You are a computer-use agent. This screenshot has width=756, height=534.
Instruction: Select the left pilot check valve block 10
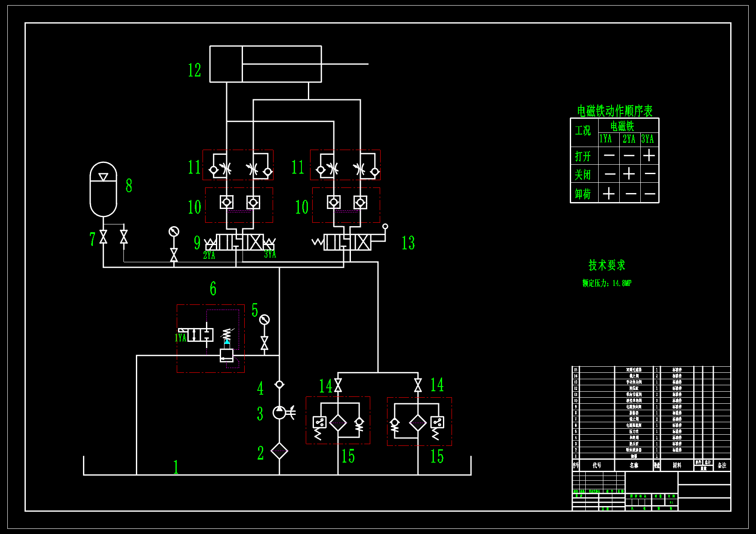[239, 205]
